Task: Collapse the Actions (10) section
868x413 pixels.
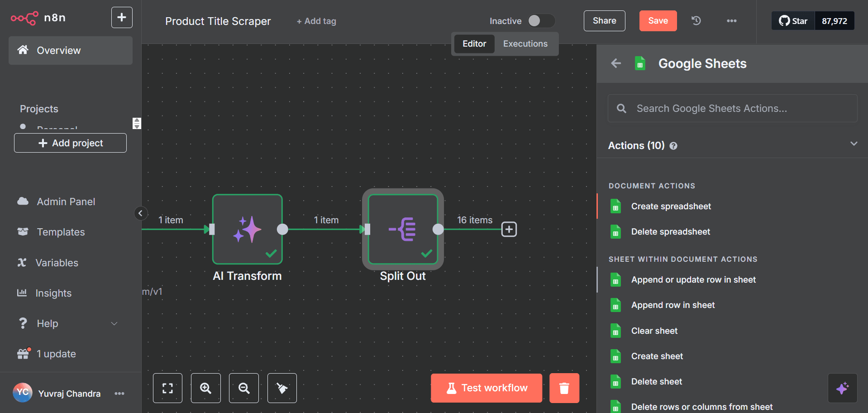Action: click(x=854, y=144)
